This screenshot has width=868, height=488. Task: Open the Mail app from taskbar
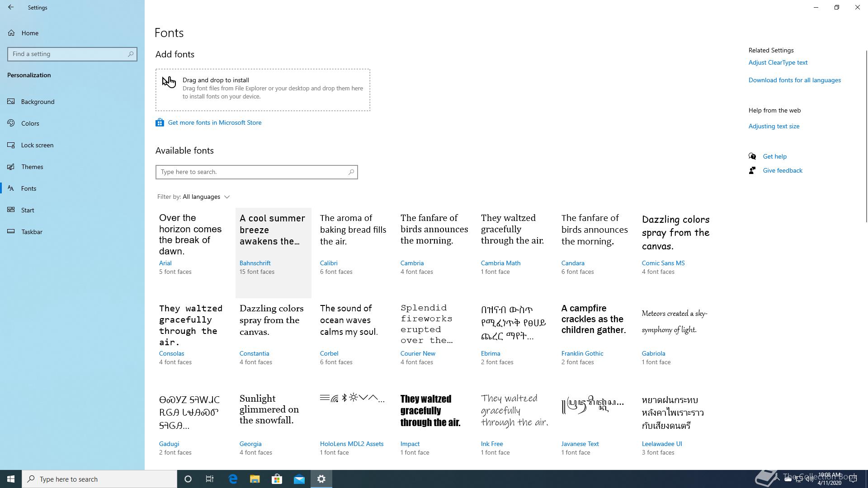(299, 479)
